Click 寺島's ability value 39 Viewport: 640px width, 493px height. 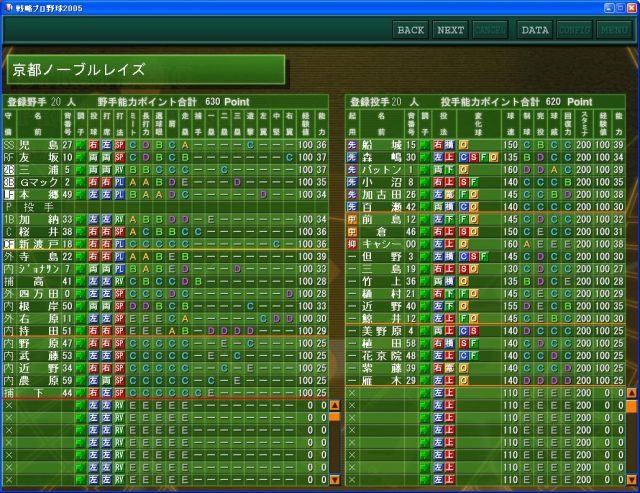(322, 257)
